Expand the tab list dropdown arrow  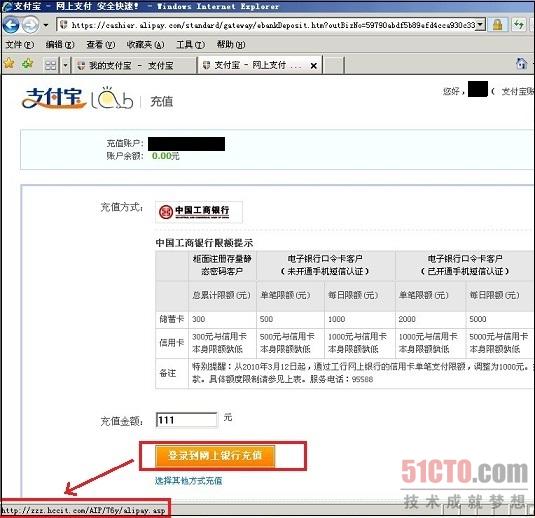point(65,65)
